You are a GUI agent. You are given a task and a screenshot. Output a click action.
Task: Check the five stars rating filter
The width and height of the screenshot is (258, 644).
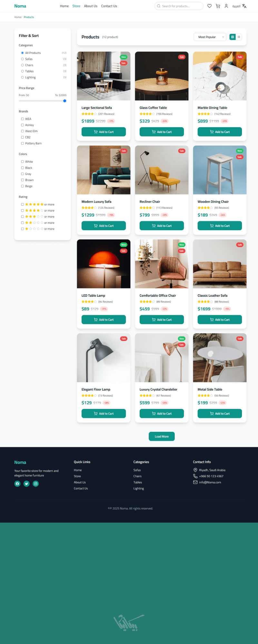coord(22,204)
